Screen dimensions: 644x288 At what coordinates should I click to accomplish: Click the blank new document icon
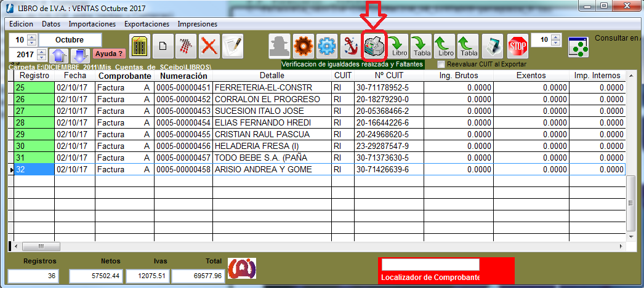[163, 46]
